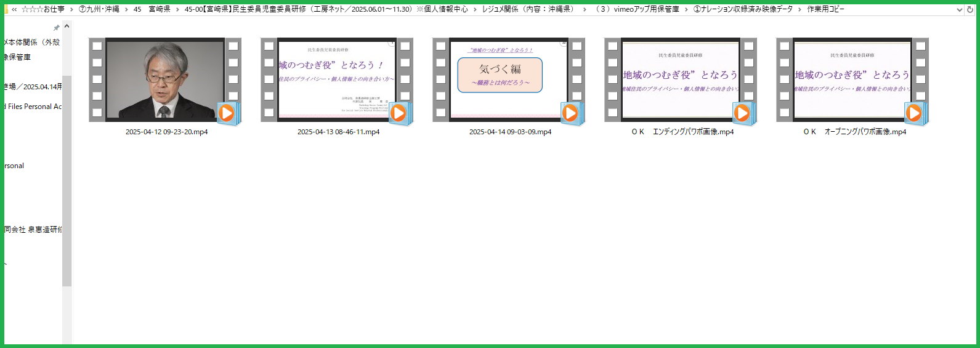Click 作業用コピー current folder in breadcrumb
This screenshot has width=980, height=348.
tap(825, 9)
